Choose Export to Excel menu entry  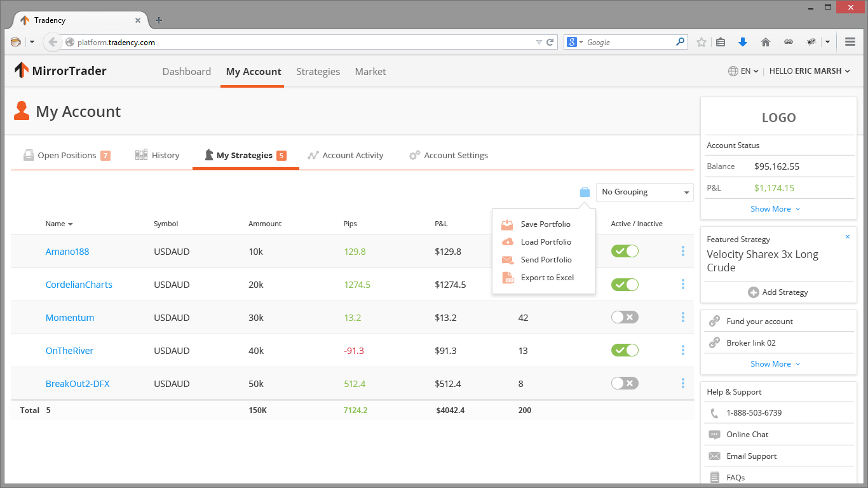[x=544, y=278]
